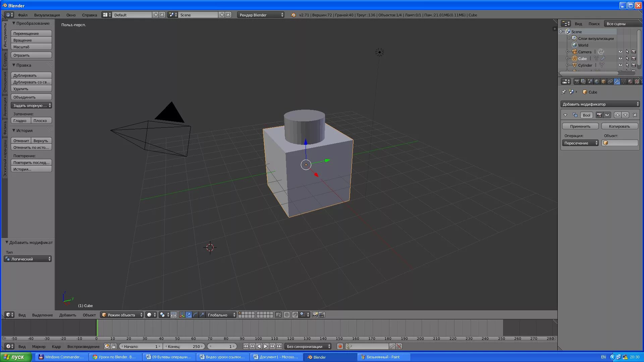Viewport: 644px width, 362px height.
Task: Toggle viewport visibility eye for Cube
Action: tap(621, 58)
